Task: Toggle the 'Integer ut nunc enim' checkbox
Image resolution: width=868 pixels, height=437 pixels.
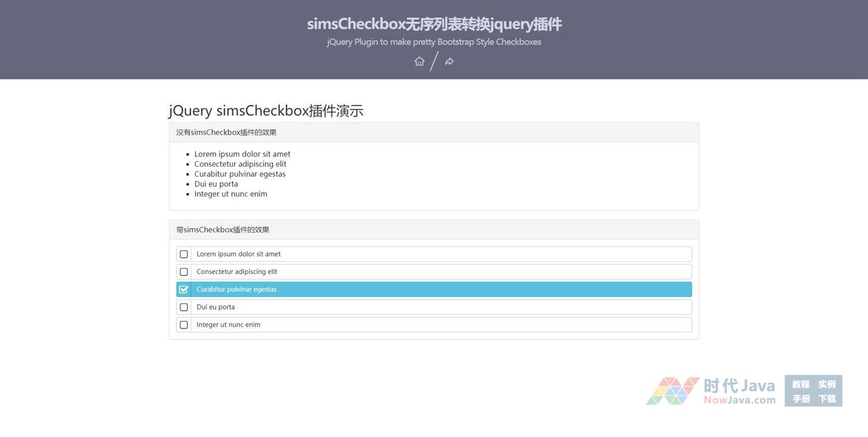Action: [x=184, y=325]
